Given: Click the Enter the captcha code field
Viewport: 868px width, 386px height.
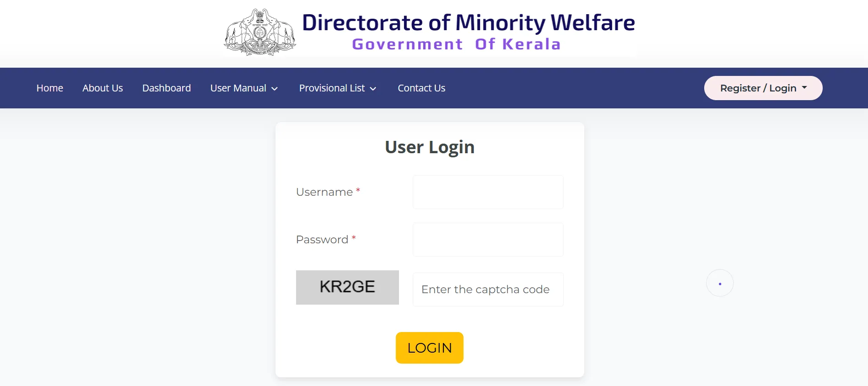Looking at the screenshot, I should [x=488, y=289].
